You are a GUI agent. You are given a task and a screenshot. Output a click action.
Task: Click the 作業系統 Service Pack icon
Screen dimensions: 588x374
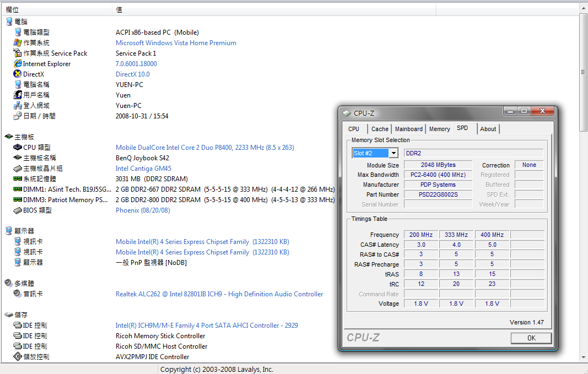18,53
